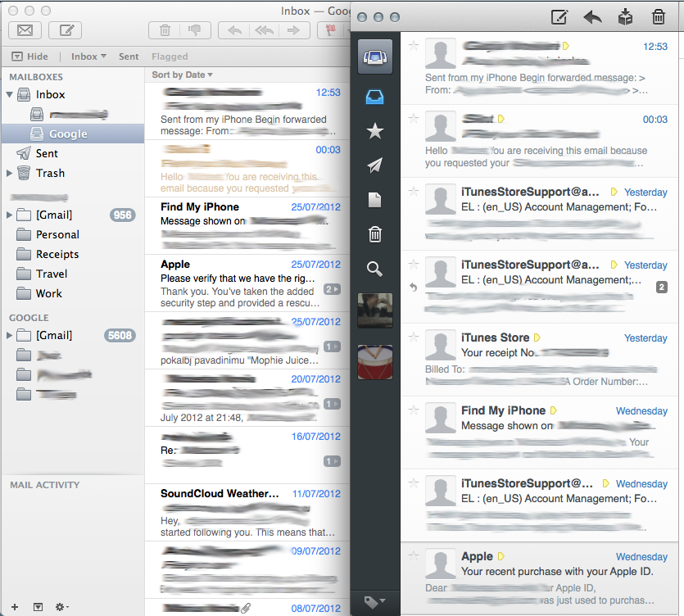Select Sent mailbox in Apple Mail sidebar
This screenshot has height=616, width=684.
[73, 153]
